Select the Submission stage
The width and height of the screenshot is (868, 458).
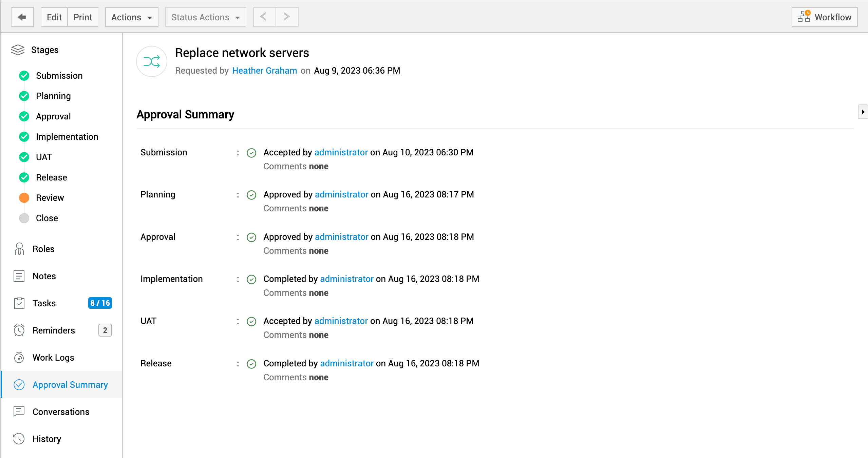click(x=59, y=76)
